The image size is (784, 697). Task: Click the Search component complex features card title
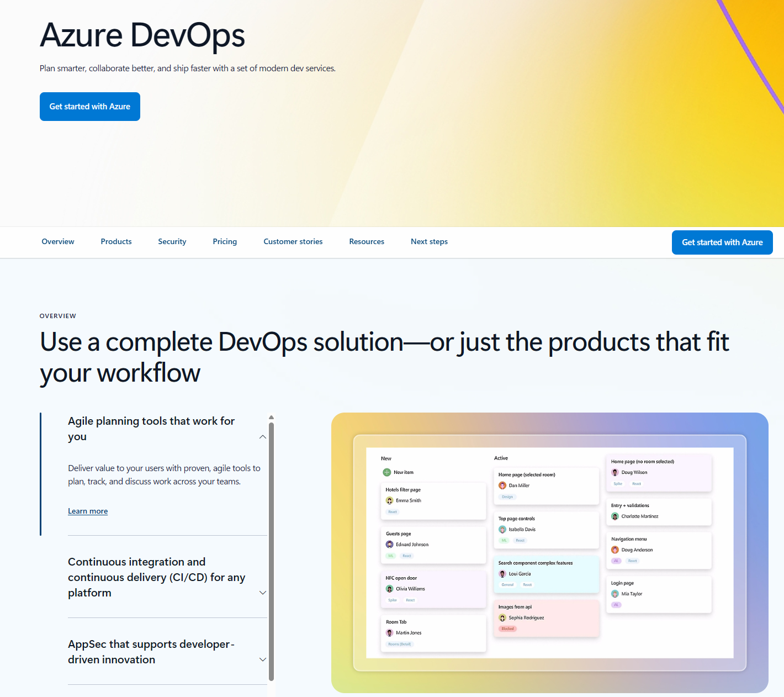[x=536, y=563]
